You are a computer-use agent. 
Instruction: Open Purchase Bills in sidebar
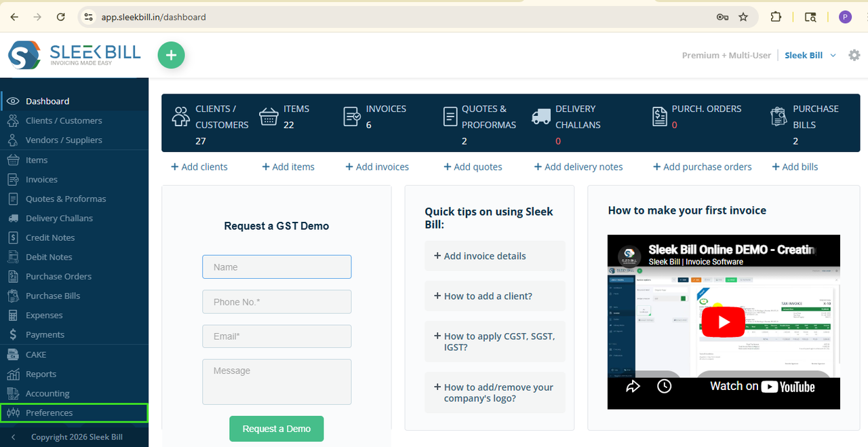pos(75,296)
